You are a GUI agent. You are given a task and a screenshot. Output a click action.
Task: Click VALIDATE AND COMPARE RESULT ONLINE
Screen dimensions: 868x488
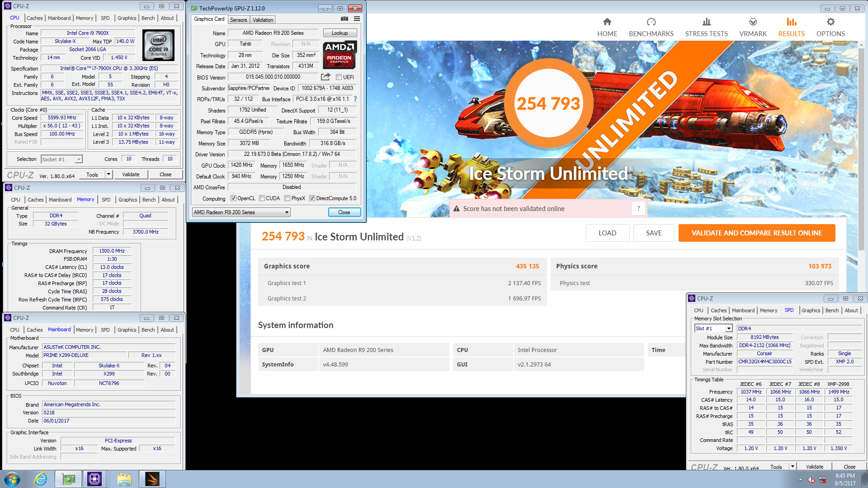tap(757, 233)
